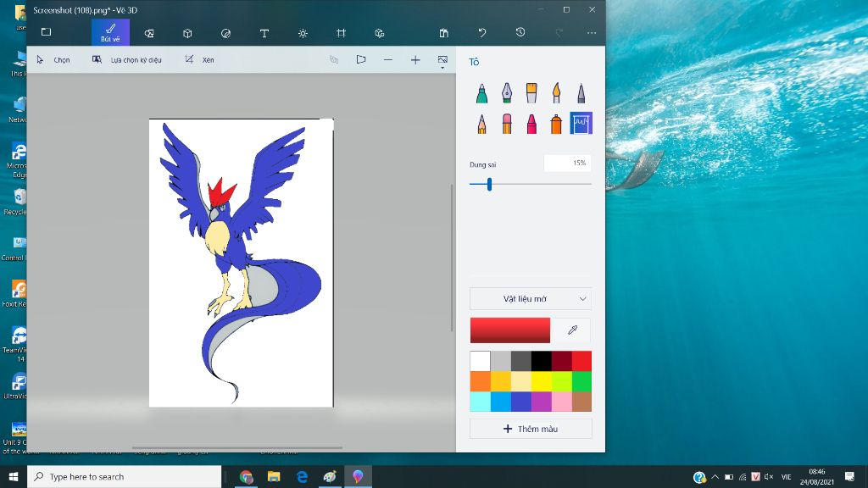Open the Menu folder icon
Image resolution: width=868 pixels, height=488 pixels.
point(47,33)
